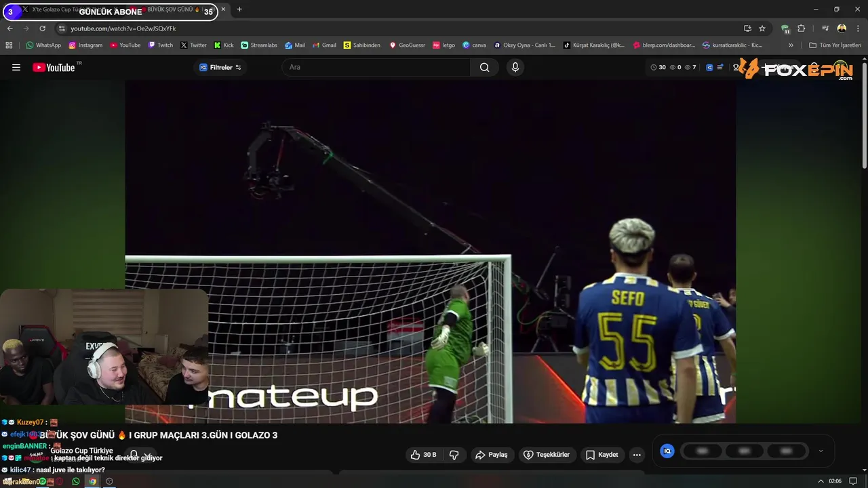Open WhatsApp in the Windows taskbar
Image resolution: width=868 pixels, height=488 pixels.
pyautogui.click(x=75, y=481)
